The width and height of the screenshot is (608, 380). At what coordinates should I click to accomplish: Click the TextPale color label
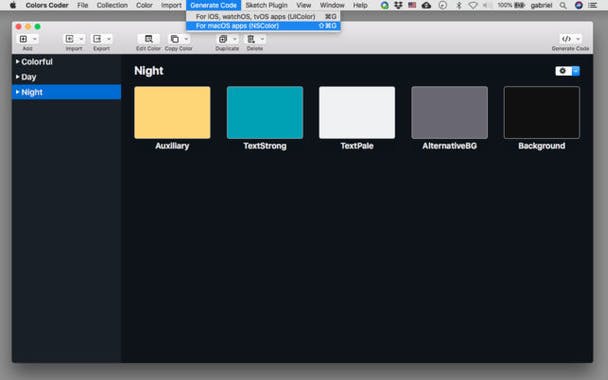click(x=357, y=146)
